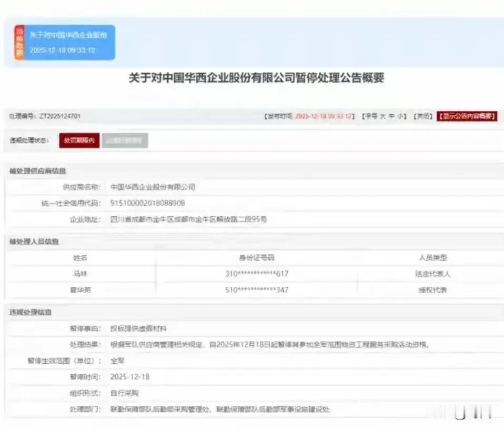
Task: Click the 被处理人员信息 section heading
Action: [x=34, y=242]
